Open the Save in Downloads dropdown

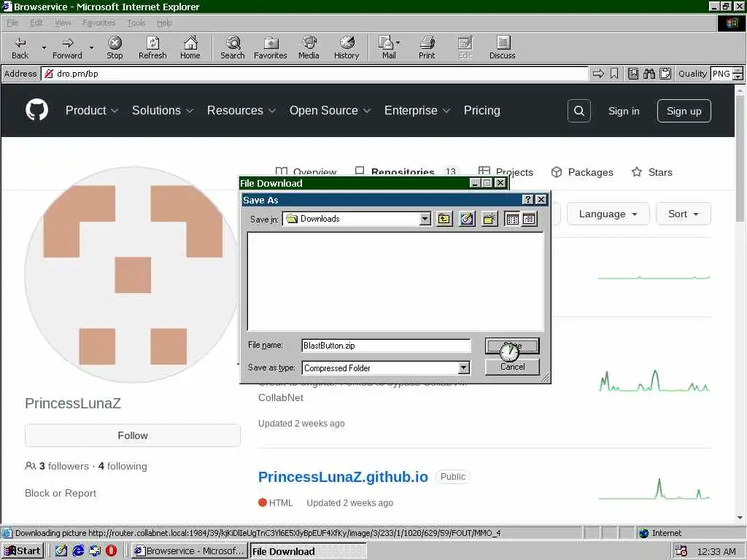[425, 219]
